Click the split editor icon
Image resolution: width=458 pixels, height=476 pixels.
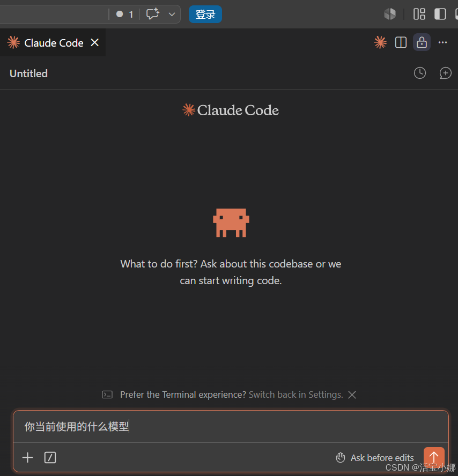coord(401,42)
